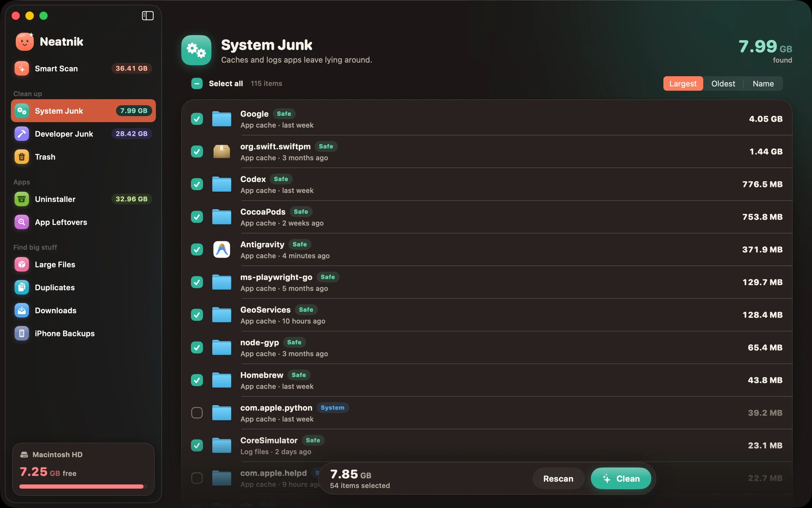Image resolution: width=812 pixels, height=508 pixels.
Task: Open the Trash bin icon
Action: (22, 157)
